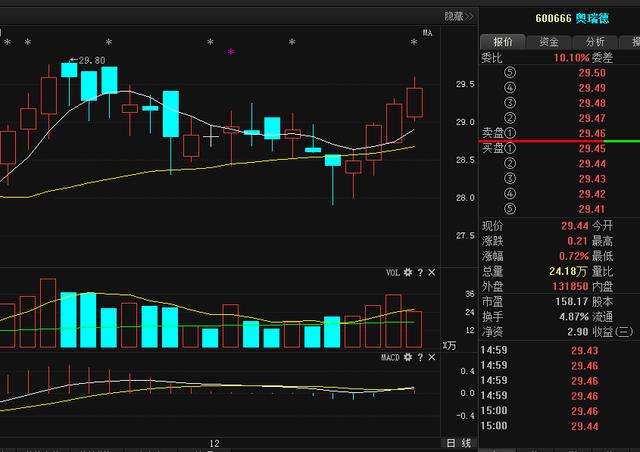Click the 涨幅 value 0.72%

coord(574,256)
